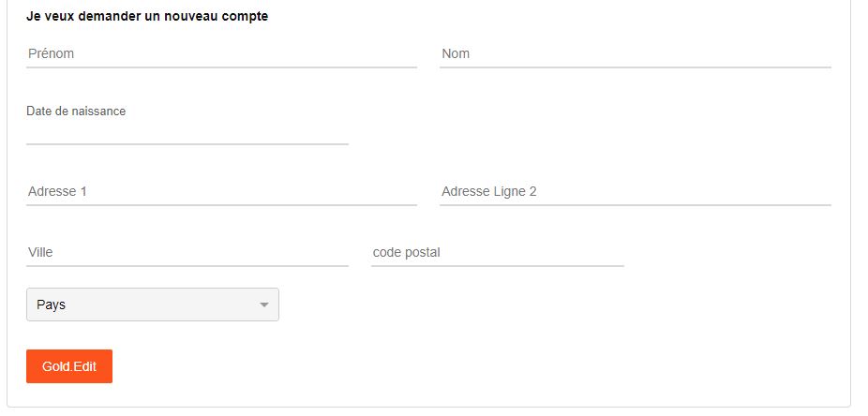The image size is (868, 416).
Task: Click into the Ville field
Action: (x=187, y=253)
